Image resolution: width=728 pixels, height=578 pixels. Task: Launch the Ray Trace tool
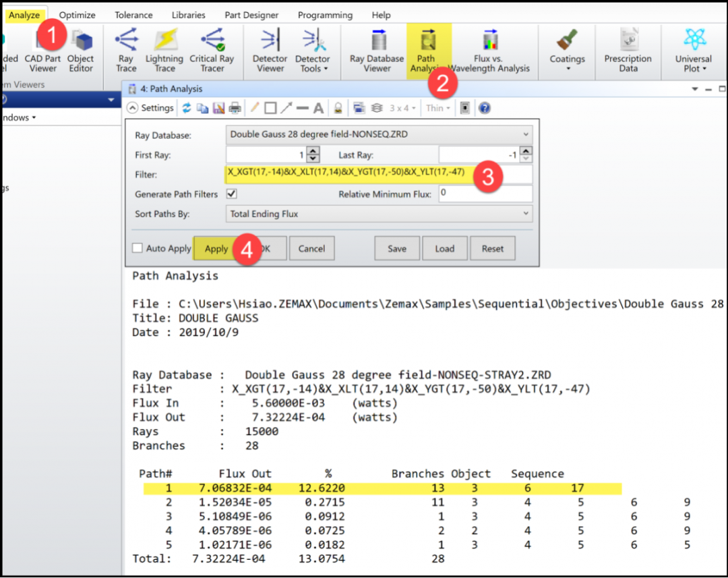click(x=126, y=51)
